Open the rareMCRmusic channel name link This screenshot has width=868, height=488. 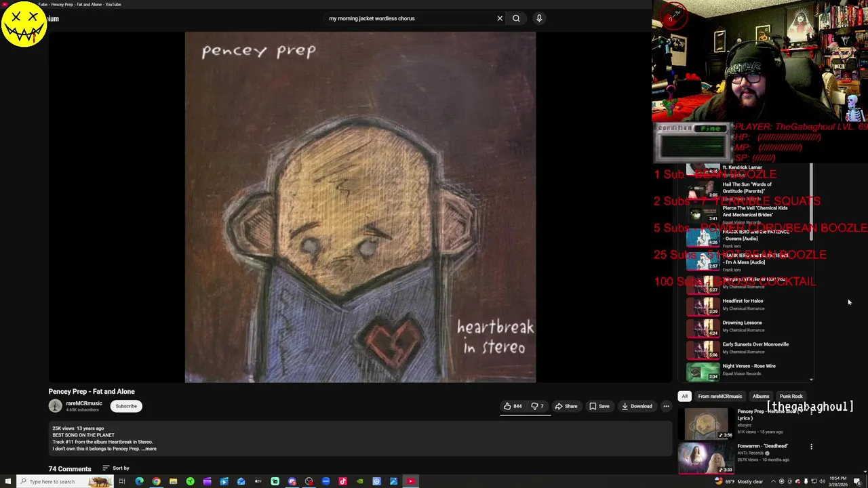click(84, 403)
